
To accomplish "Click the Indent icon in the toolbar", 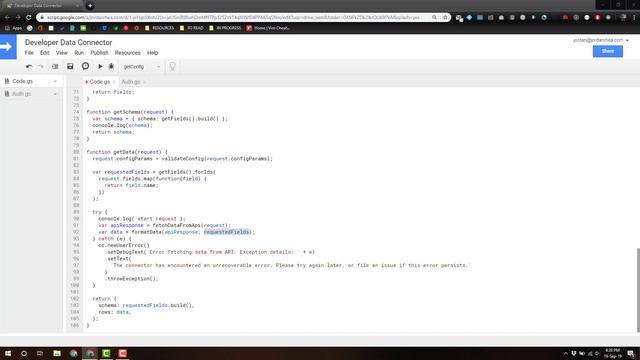I will pyautogui.click(x=55, y=67).
